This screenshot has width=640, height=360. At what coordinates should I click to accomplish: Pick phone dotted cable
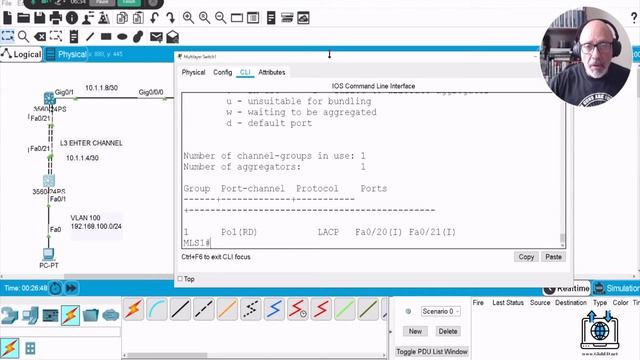[251, 309]
